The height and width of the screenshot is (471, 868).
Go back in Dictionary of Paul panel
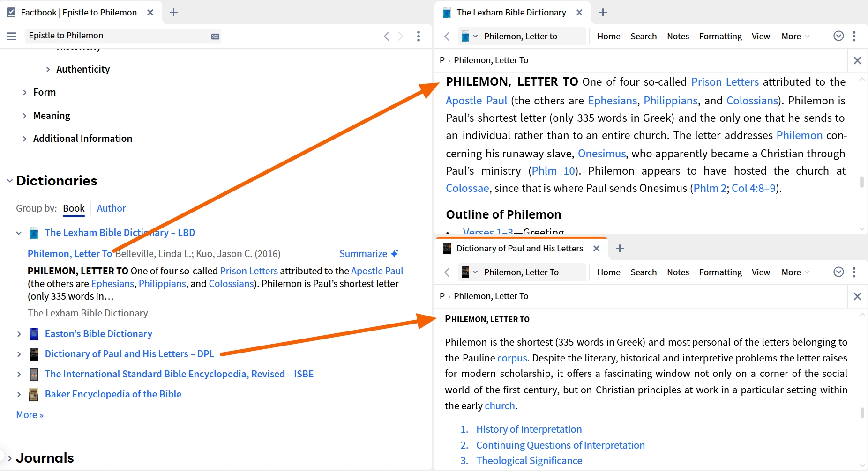point(447,272)
